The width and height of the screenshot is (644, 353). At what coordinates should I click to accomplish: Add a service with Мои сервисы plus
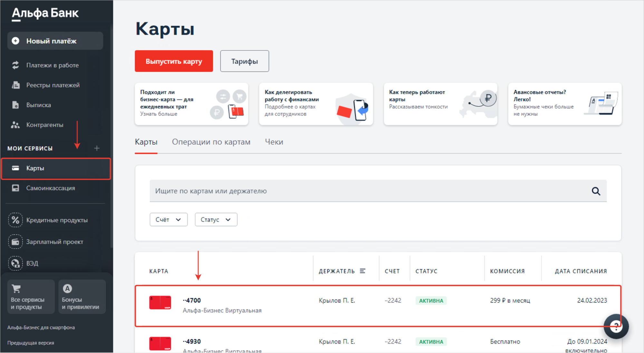(x=97, y=148)
